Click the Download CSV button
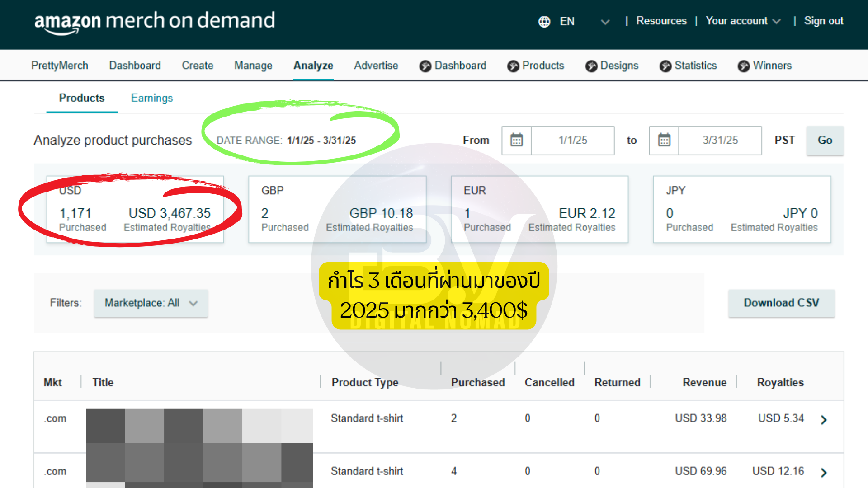 click(x=781, y=303)
